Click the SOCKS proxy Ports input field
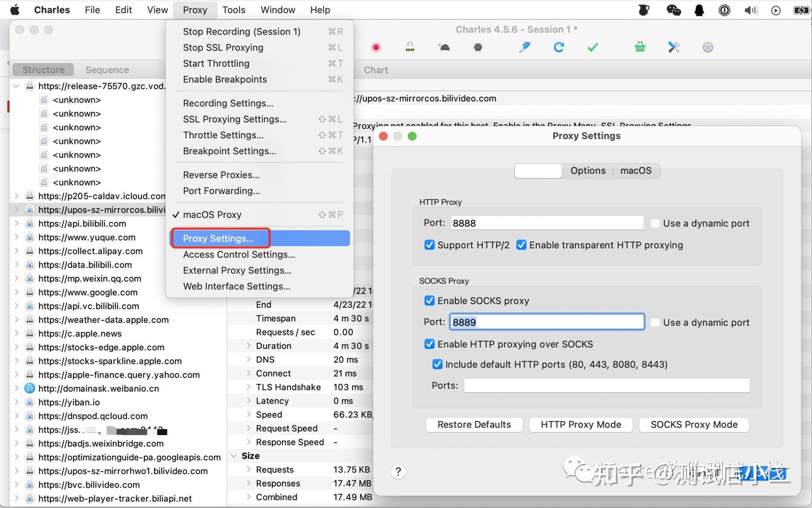The width and height of the screenshot is (812, 508). 606,386
